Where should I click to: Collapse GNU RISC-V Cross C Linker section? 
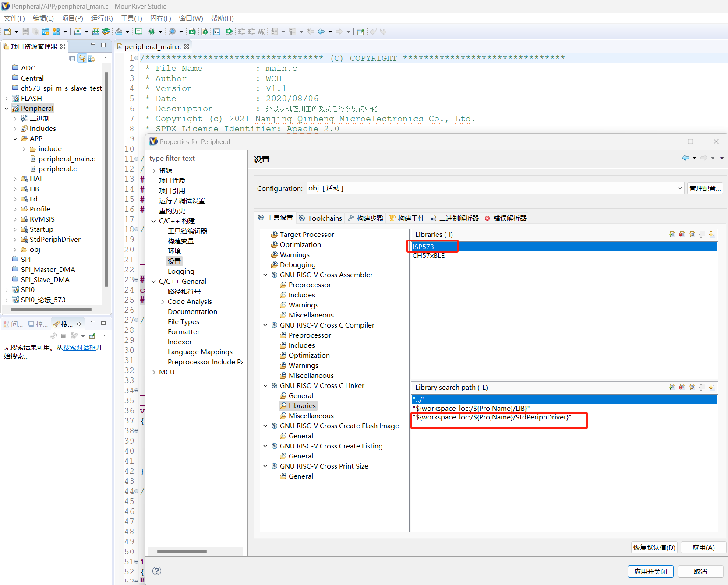(265, 386)
